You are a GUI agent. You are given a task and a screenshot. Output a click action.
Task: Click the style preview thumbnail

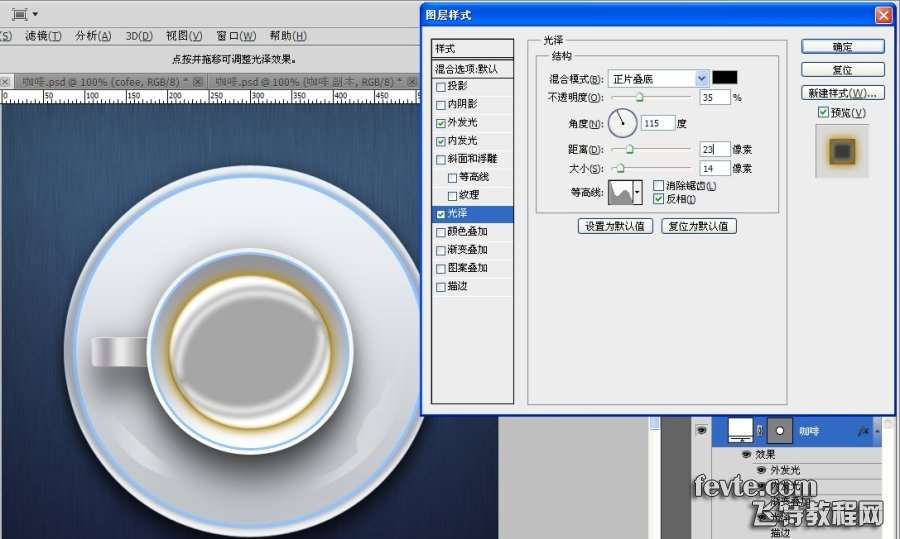[842, 152]
